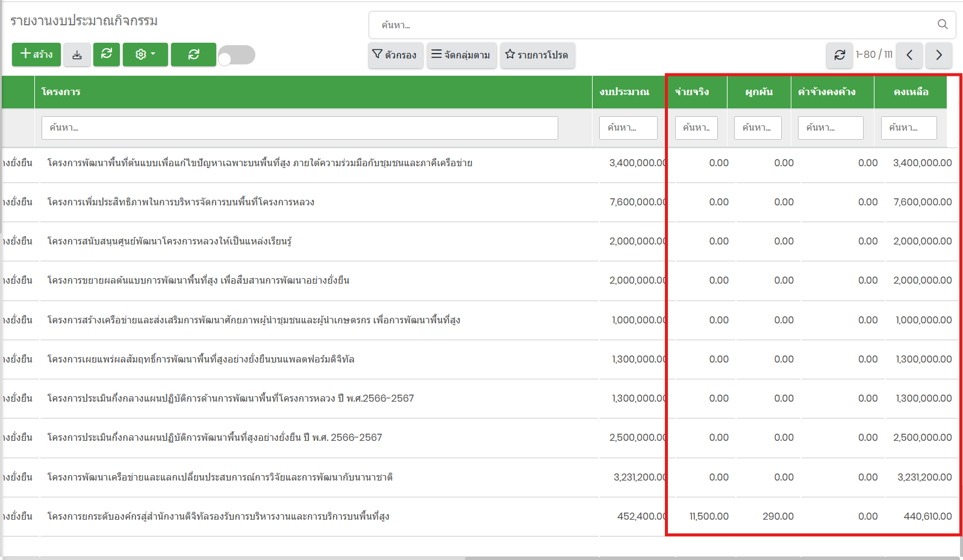
Task: Click the green สร้าง create button
Action: (36, 54)
